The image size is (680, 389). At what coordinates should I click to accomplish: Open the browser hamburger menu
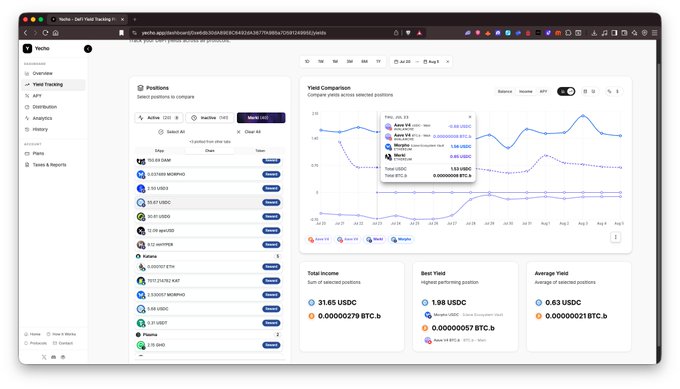tap(654, 33)
